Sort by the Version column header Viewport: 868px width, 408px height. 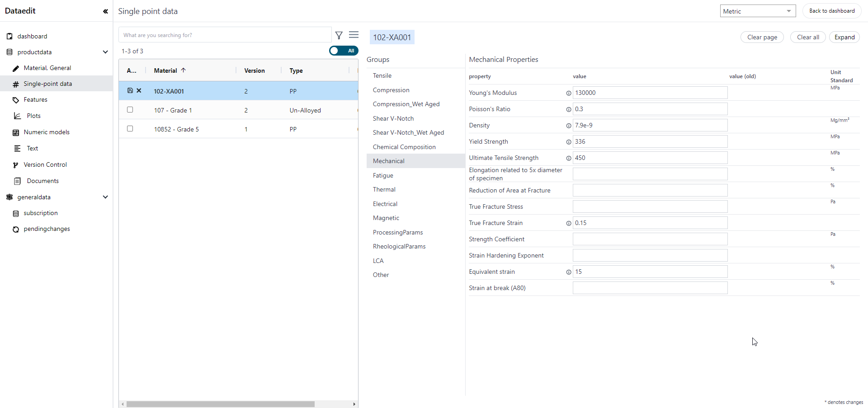(255, 70)
